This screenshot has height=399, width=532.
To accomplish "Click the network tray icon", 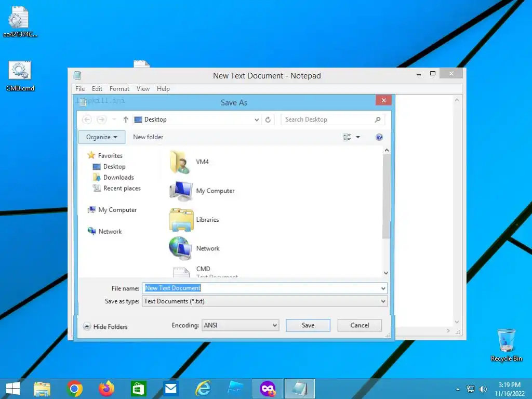I will click(471, 389).
